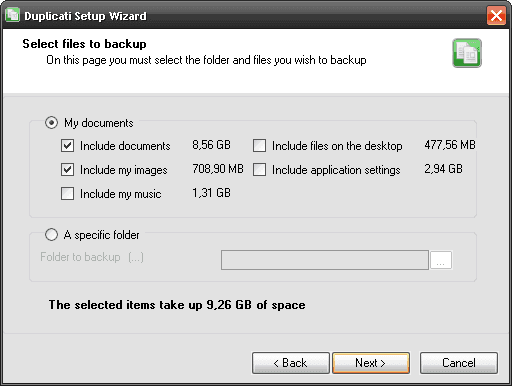The image size is (512, 386).
Task: Check Include files on the desktop
Action: [x=259, y=146]
